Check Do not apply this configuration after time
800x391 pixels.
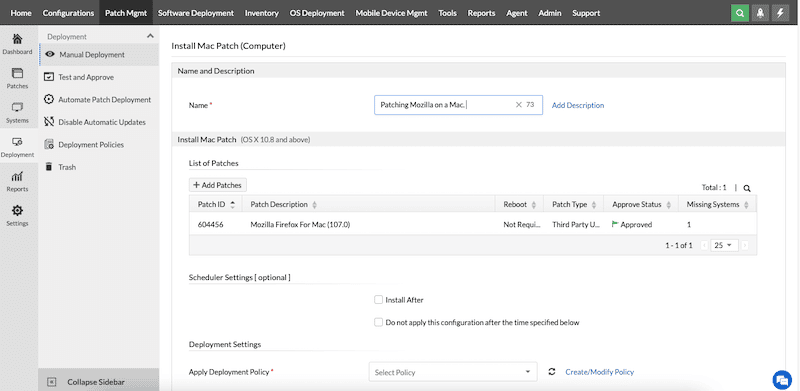[378, 322]
